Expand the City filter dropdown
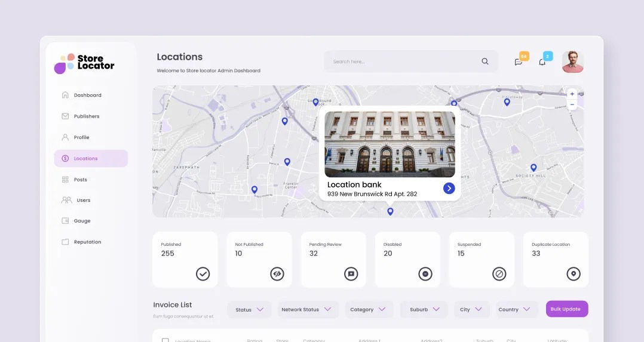644x342 pixels. 471,310
